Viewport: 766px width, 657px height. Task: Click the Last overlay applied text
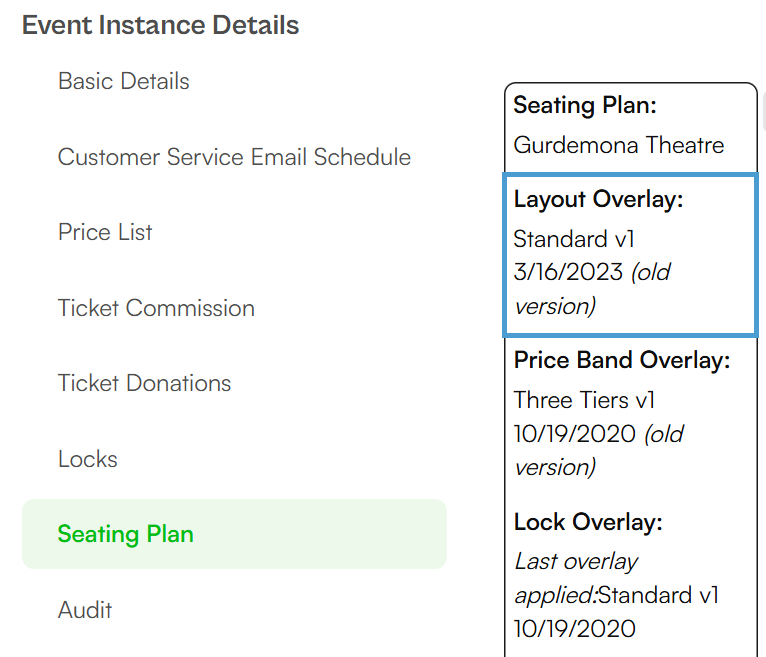click(575, 578)
